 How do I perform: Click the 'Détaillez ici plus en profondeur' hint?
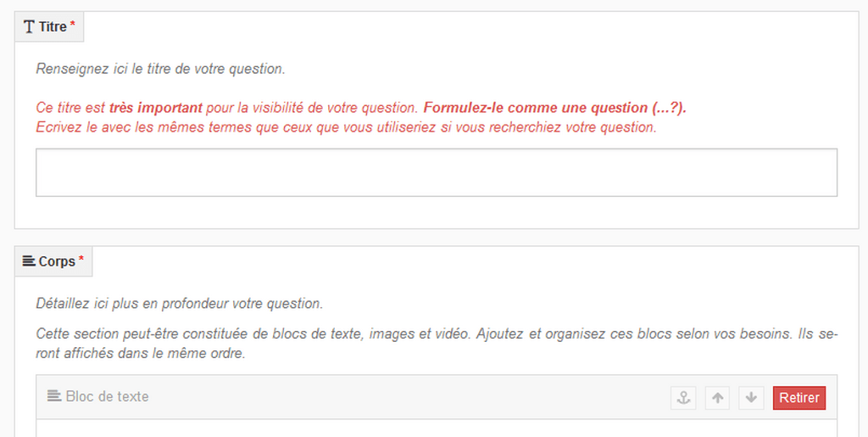tap(180, 304)
